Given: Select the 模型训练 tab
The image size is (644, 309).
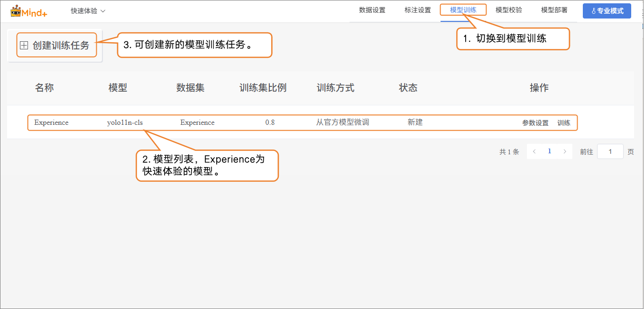Looking at the screenshot, I should 463,10.
